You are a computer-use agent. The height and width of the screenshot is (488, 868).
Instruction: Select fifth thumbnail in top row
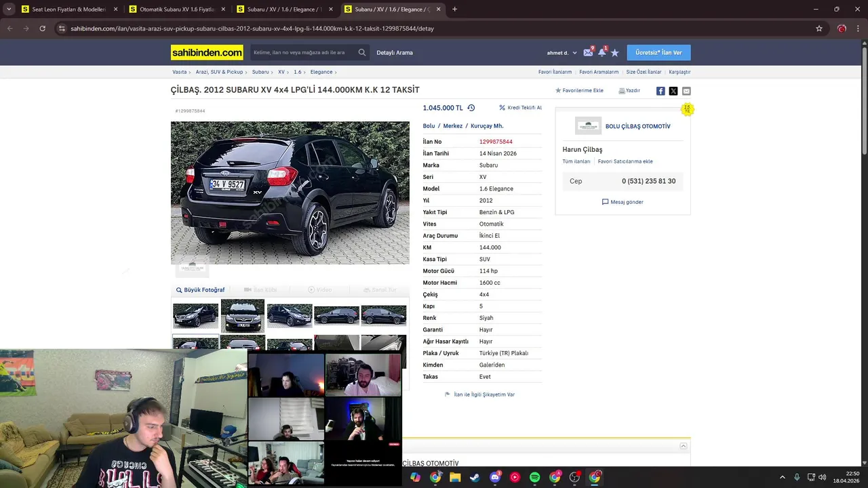click(x=384, y=316)
